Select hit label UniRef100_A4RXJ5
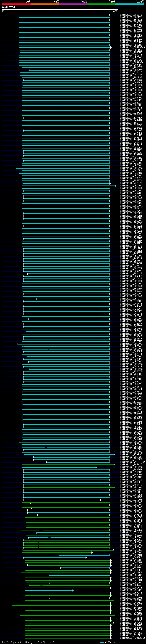The height and width of the screenshot is (644, 146). coord(131,464)
